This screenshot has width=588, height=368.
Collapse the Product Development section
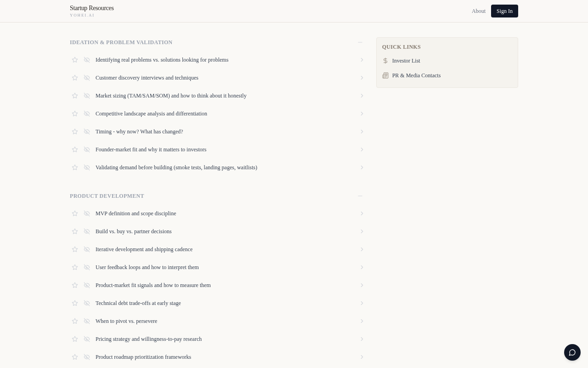360,196
